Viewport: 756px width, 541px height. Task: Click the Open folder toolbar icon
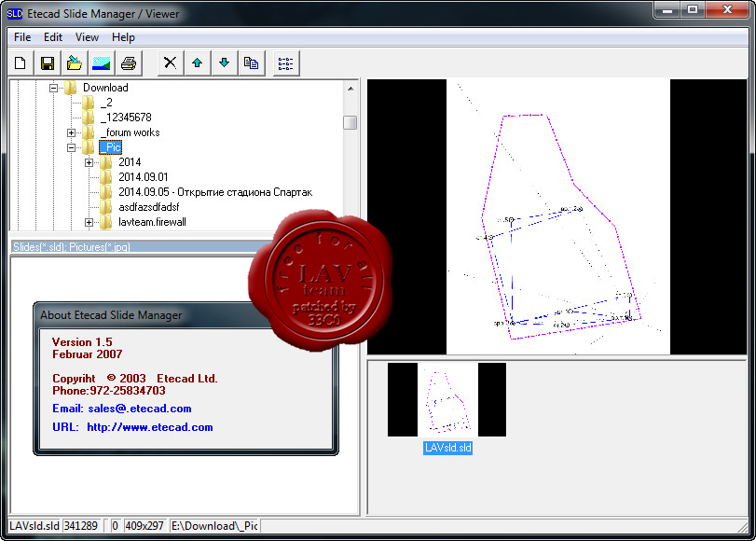point(75,63)
